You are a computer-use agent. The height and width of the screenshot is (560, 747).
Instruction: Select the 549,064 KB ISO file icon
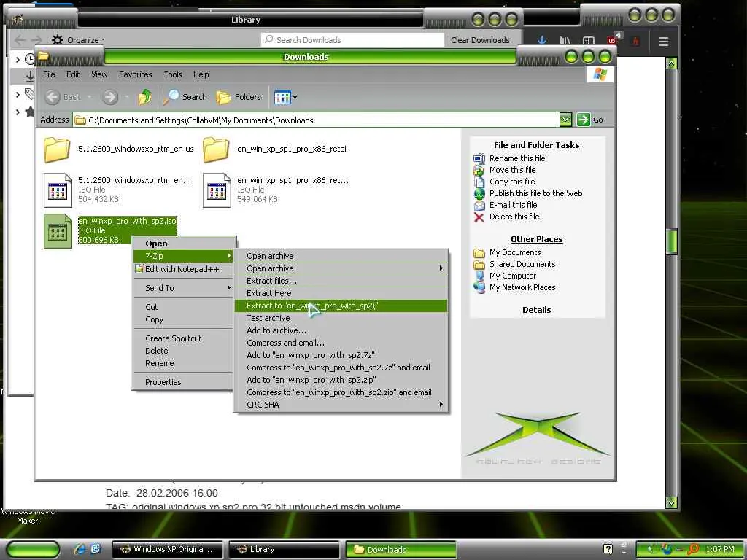[x=216, y=190]
